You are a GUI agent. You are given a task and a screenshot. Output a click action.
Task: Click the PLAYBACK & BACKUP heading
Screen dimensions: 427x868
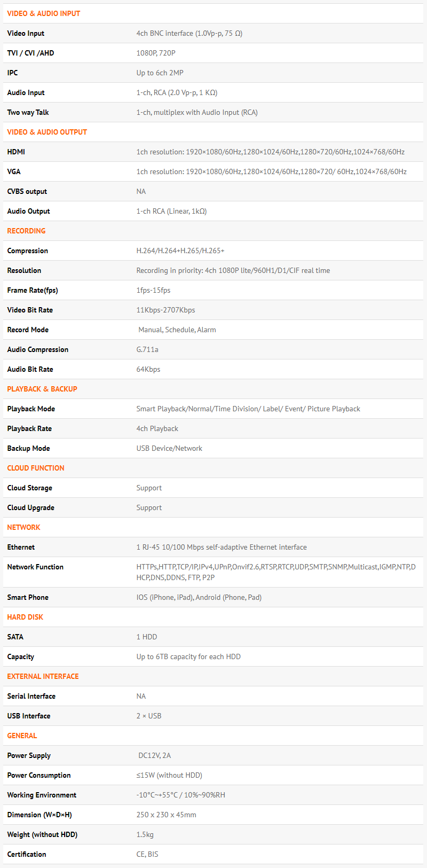(42, 389)
